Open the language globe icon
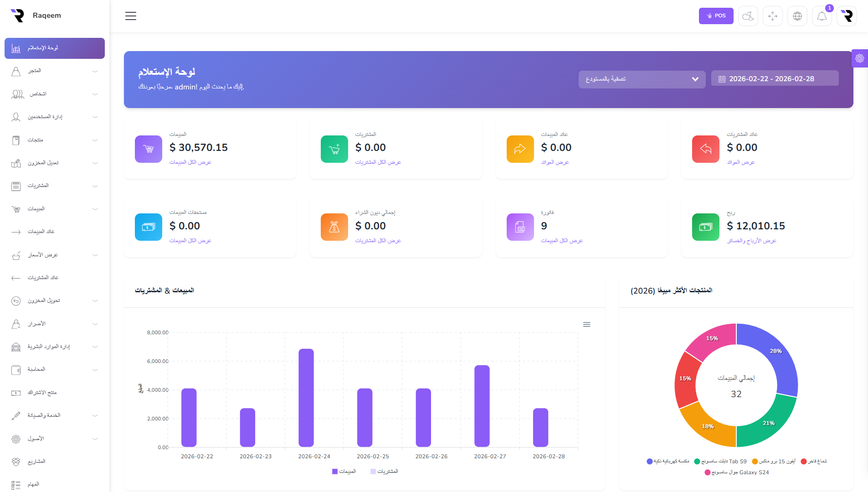The height and width of the screenshot is (492, 868). tap(797, 16)
